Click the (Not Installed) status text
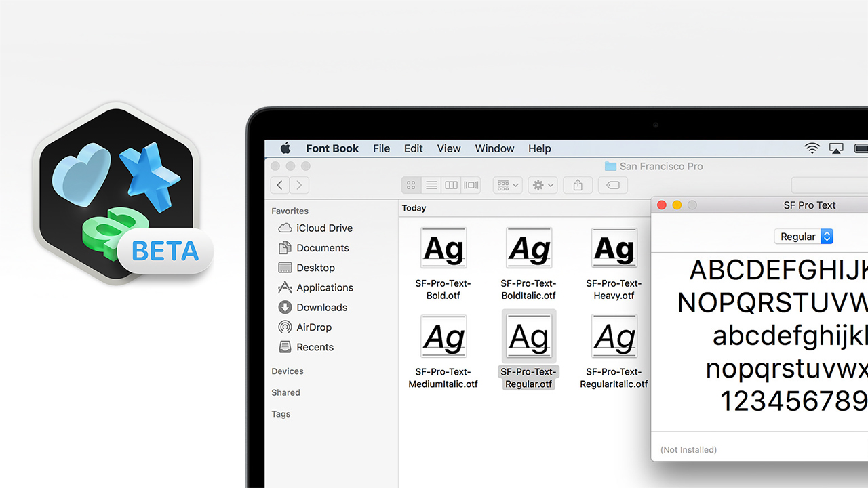Screen dimensions: 868x488 click(x=688, y=449)
